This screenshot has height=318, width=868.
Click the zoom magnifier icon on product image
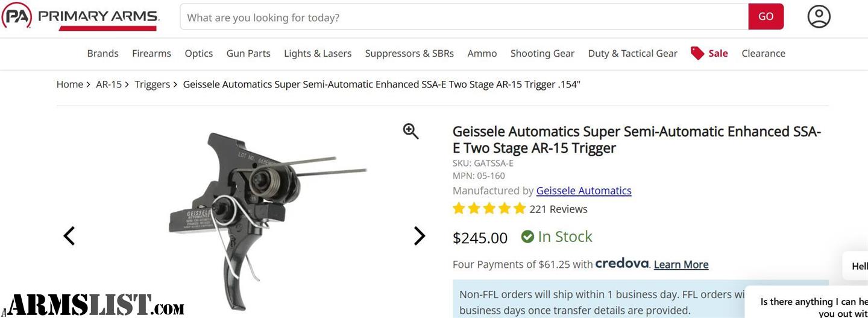pyautogui.click(x=411, y=131)
